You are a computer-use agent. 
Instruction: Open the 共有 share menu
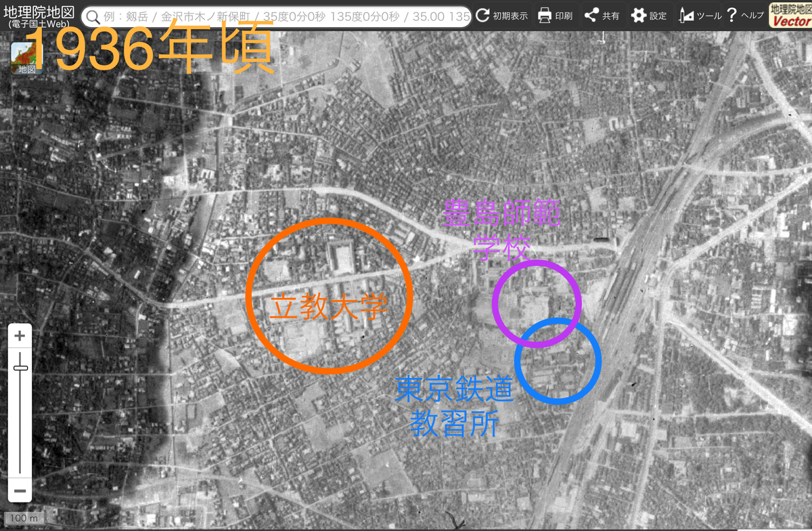coord(602,16)
